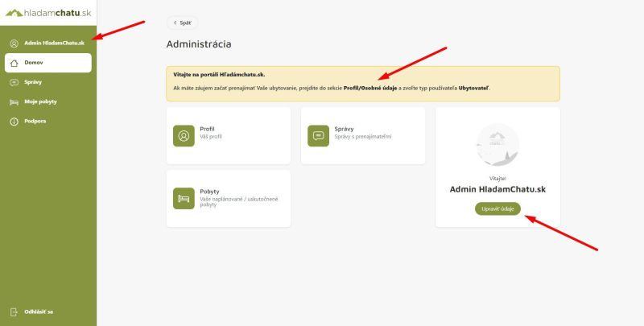Click the Administrácia page heading
The width and height of the screenshot is (644, 326).
(x=199, y=44)
